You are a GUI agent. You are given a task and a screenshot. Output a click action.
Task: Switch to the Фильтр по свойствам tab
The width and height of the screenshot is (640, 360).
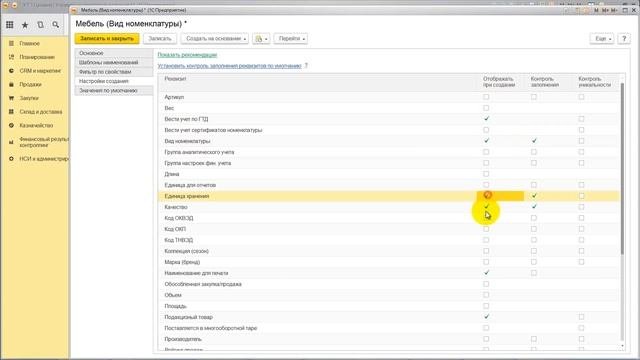coord(114,72)
